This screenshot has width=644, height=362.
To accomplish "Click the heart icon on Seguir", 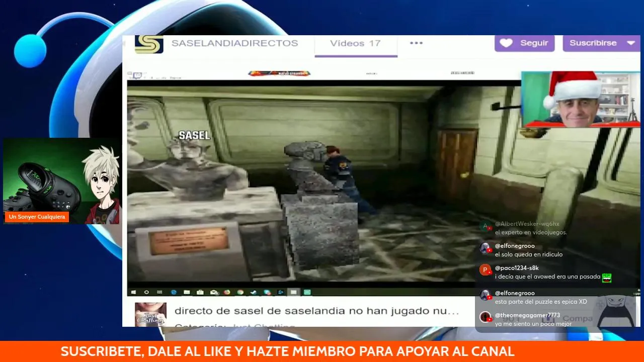I will 506,43.
